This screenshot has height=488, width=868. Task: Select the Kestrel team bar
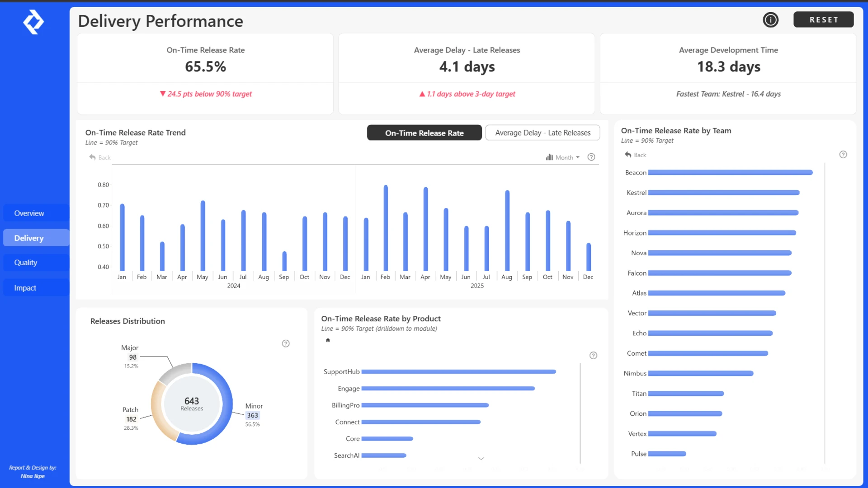tap(724, 193)
